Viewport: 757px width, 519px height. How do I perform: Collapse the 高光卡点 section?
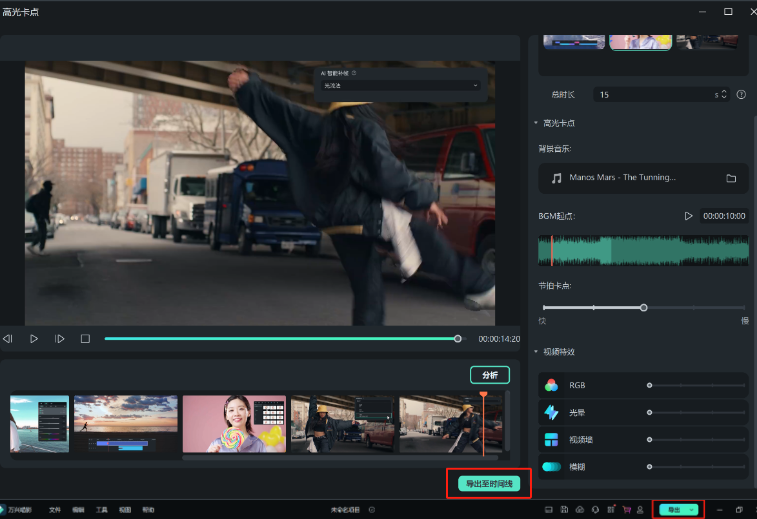536,123
